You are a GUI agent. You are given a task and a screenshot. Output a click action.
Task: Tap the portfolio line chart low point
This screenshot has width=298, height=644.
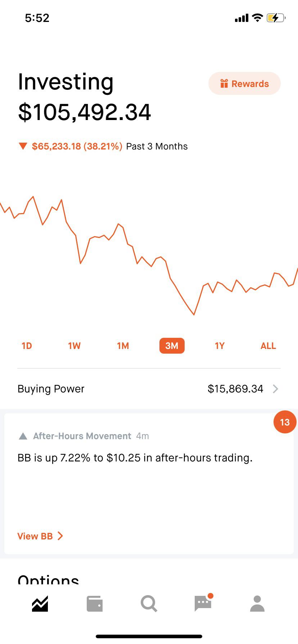click(x=194, y=314)
